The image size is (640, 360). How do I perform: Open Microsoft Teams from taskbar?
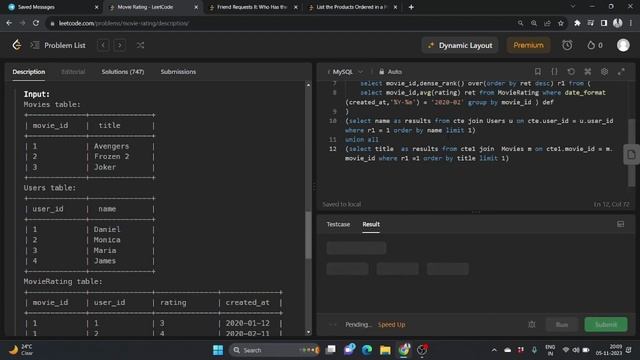[349, 350]
